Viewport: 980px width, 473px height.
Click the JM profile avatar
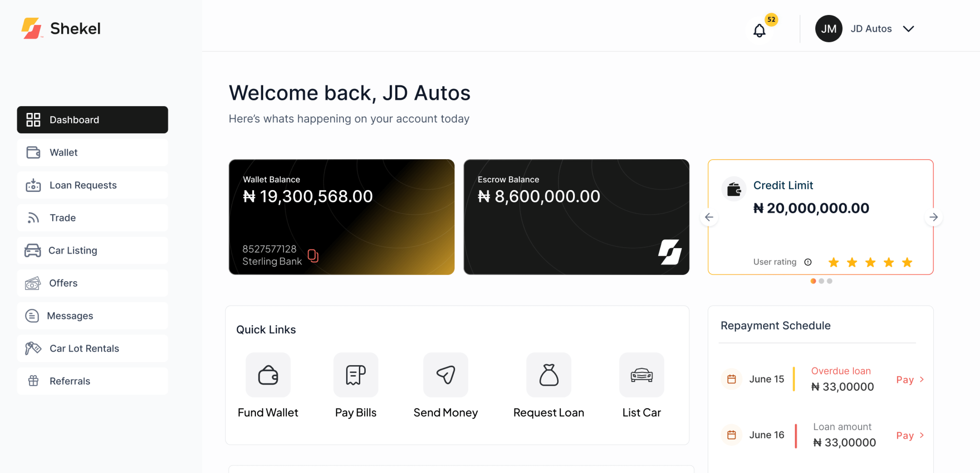point(828,29)
